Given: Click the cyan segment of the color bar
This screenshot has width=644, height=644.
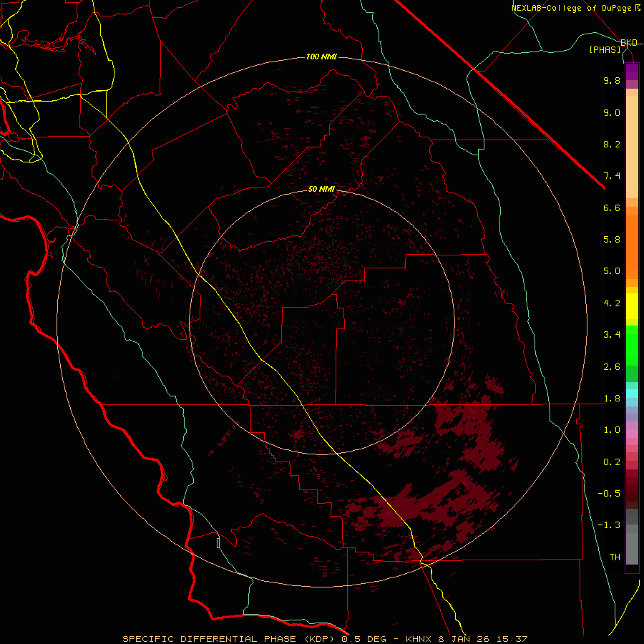Looking at the screenshot, I should tap(632, 394).
